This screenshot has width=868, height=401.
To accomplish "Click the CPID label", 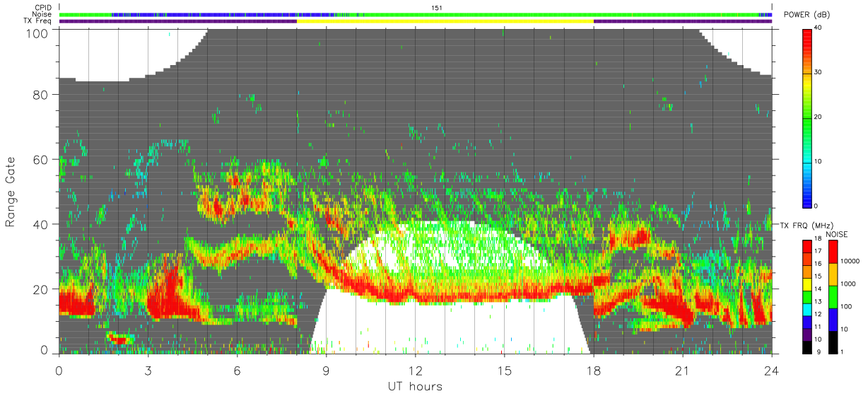I will click(x=45, y=8).
